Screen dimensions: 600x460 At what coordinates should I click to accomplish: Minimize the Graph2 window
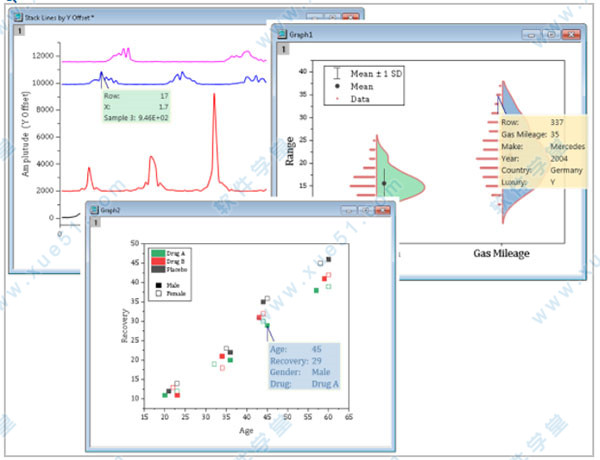click(349, 210)
